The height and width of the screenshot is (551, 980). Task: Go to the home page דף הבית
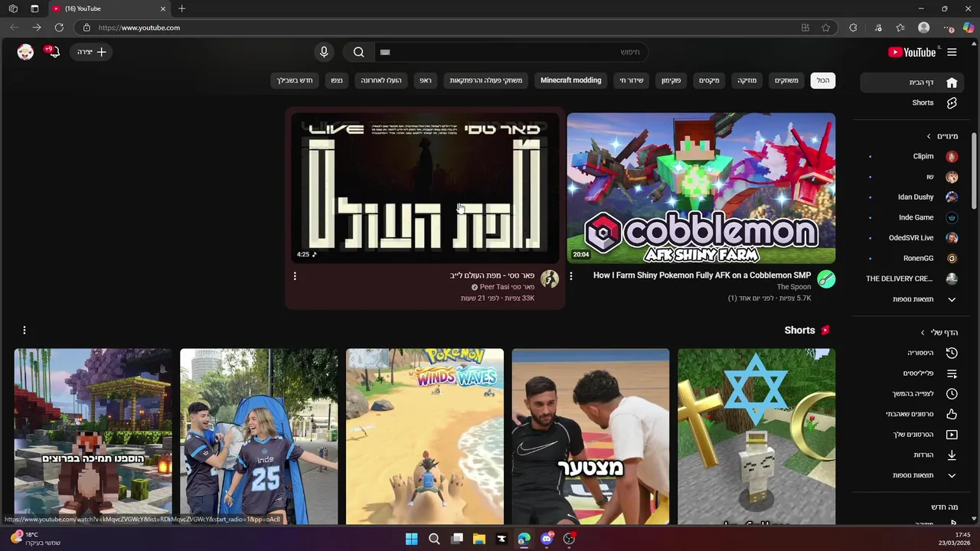(x=911, y=82)
